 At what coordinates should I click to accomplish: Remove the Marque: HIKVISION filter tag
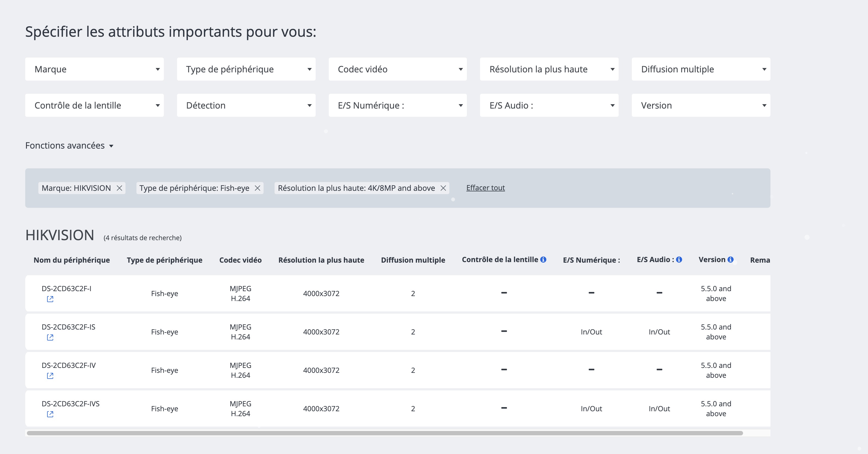(119, 188)
